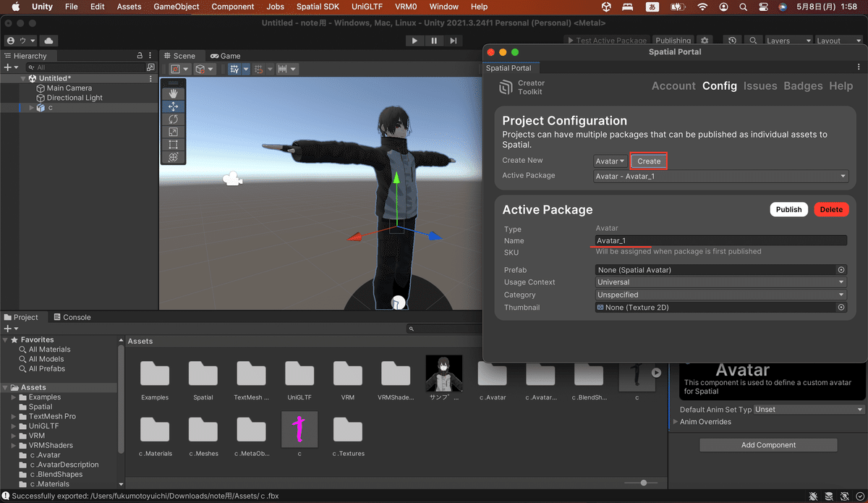Open Unity cloud services icon
The height and width of the screenshot is (503, 868).
(x=48, y=41)
